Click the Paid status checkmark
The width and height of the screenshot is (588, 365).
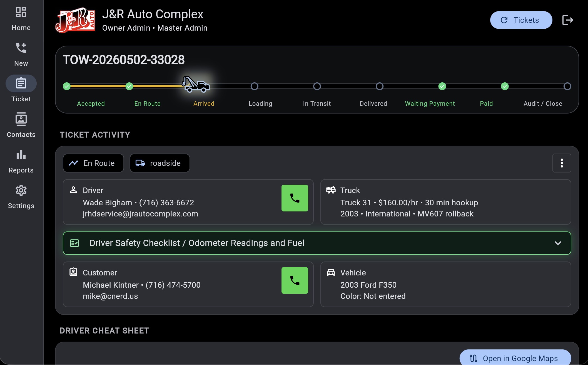point(505,86)
